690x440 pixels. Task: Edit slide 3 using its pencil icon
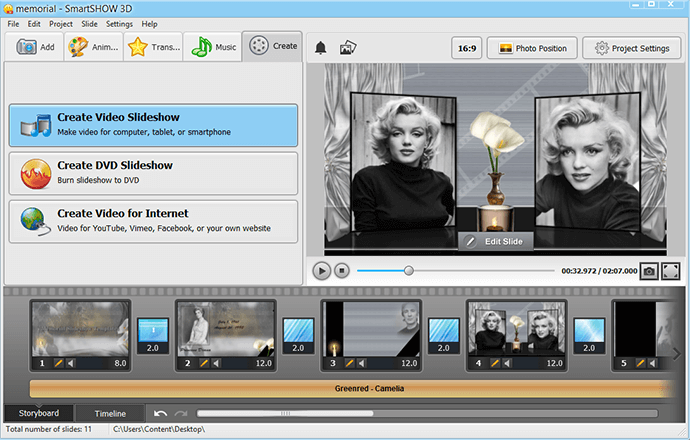pyautogui.click(x=349, y=363)
